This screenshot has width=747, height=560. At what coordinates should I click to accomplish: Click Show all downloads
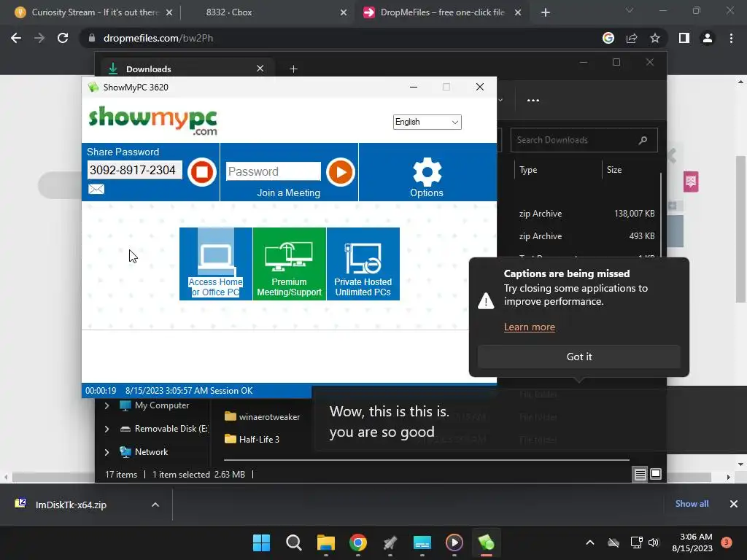click(692, 504)
